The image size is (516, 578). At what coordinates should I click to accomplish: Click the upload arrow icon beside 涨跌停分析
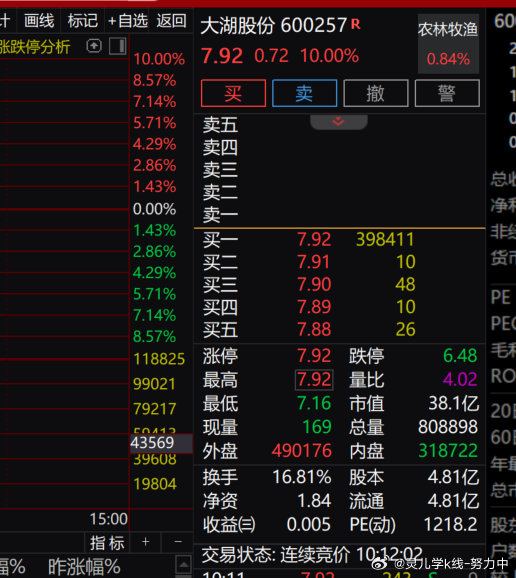94,46
